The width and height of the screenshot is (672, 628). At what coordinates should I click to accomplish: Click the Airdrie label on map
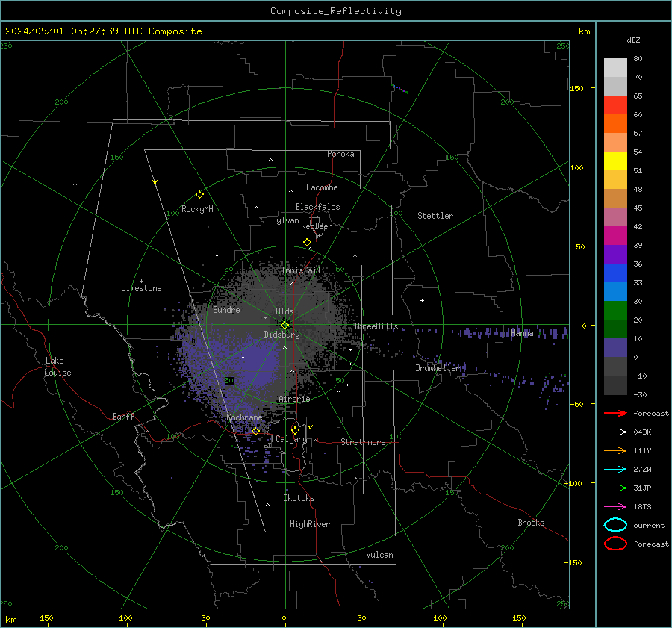(x=294, y=399)
